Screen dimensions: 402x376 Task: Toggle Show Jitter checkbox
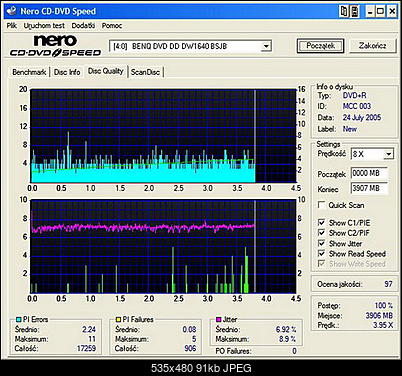321,243
